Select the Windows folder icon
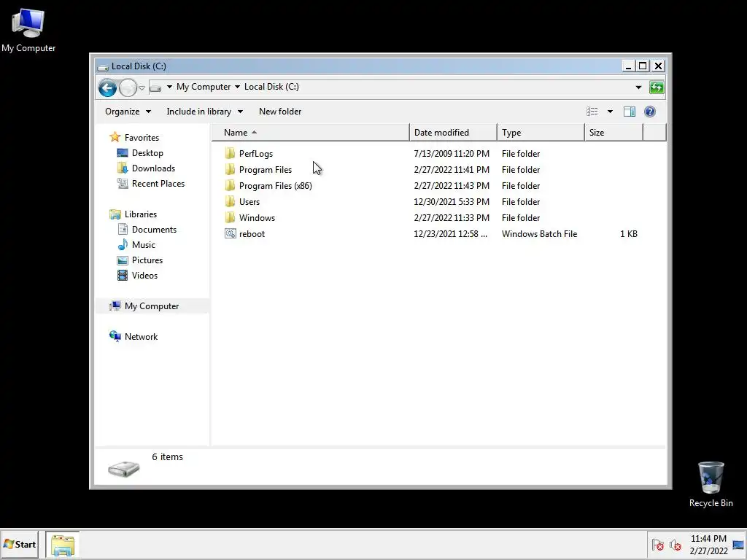This screenshot has width=747, height=560. click(x=230, y=217)
